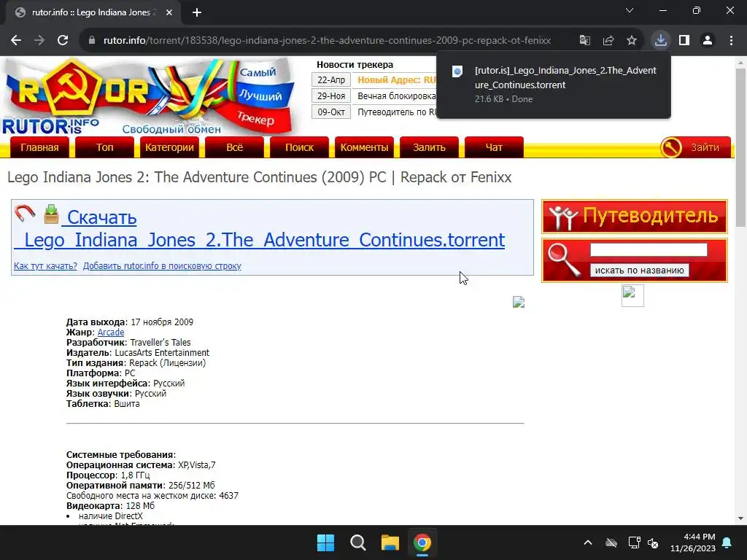747x560 pixels.
Task: Click the 22-Апр news date cell
Action: 331,80
